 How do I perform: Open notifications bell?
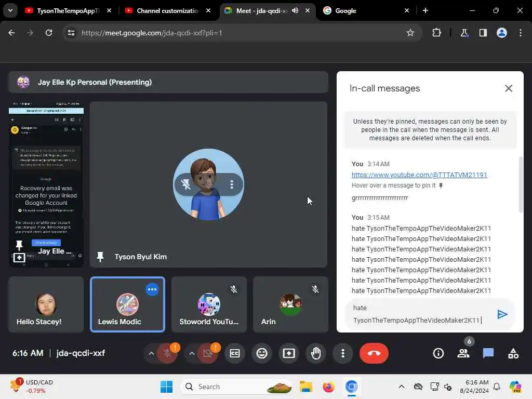pyautogui.click(x=497, y=387)
